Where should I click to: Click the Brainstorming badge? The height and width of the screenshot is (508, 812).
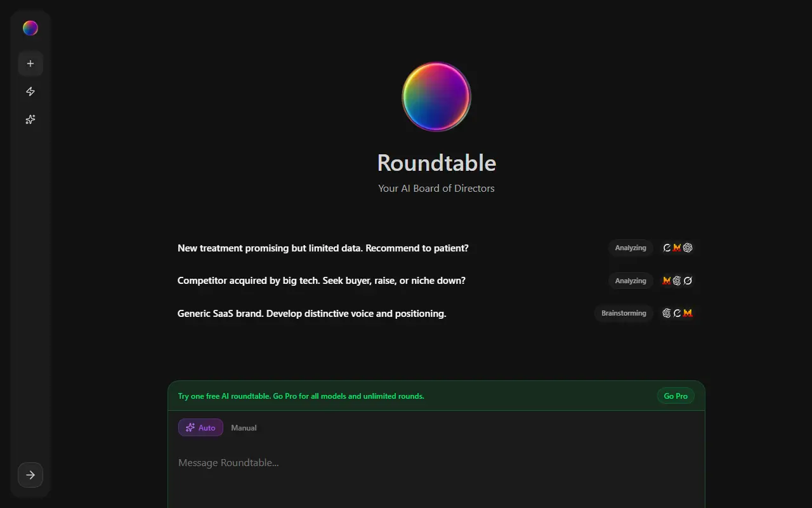point(624,313)
